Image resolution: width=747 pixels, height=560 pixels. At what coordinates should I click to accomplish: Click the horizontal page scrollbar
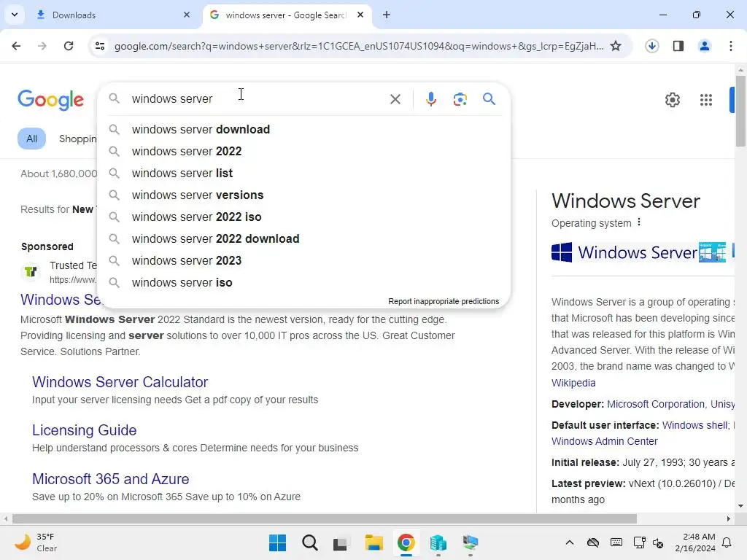tap(325, 518)
